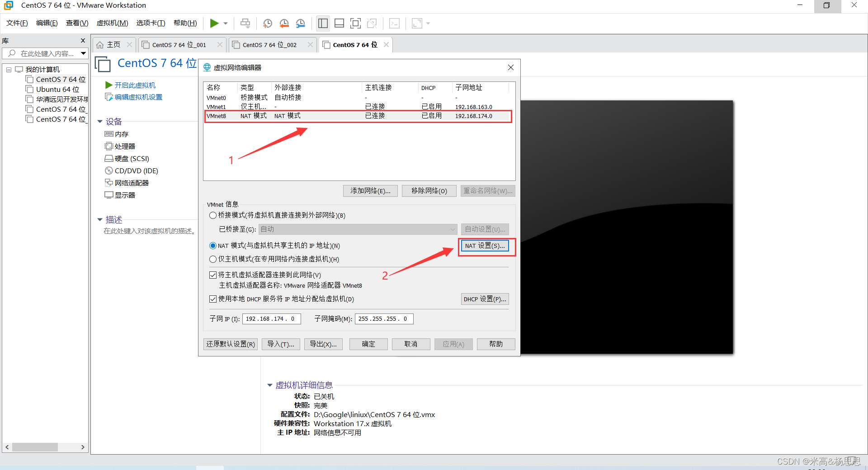Screen dimensions: 868x470
Task: Revert to snapshot with the orange arrow icon
Action: [284, 23]
